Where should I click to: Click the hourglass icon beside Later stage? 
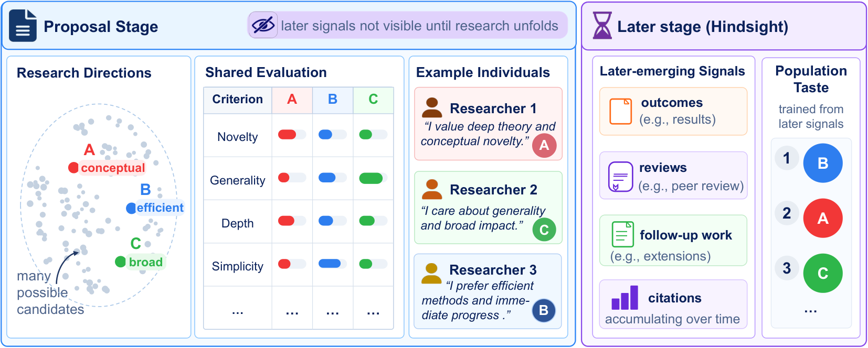pos(602,26)
